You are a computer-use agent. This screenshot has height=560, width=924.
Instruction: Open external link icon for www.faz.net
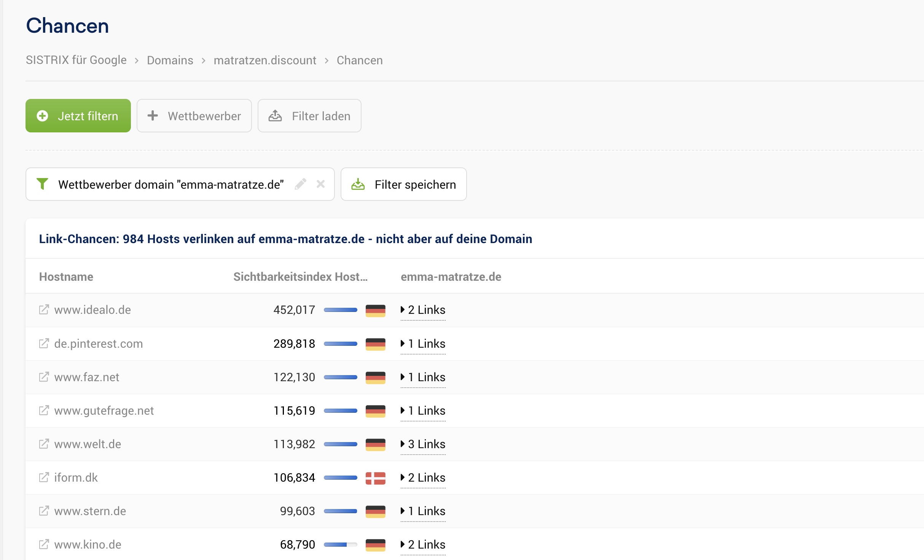point(44,377)
